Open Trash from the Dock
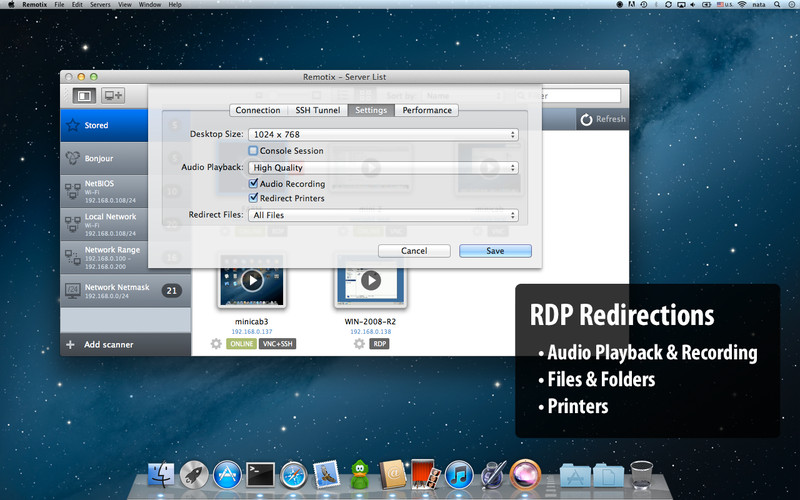Screen dimensions: 800x500 641,474
